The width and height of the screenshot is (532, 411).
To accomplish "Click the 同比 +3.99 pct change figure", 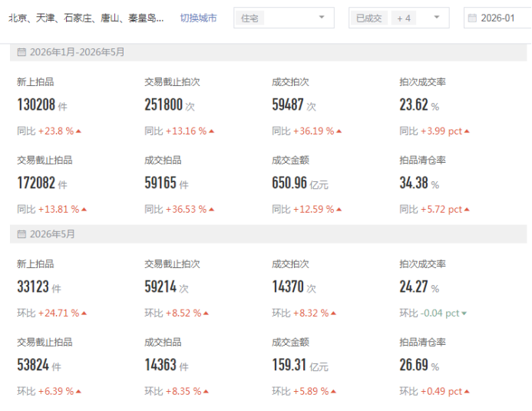I will tap(435, 131).
